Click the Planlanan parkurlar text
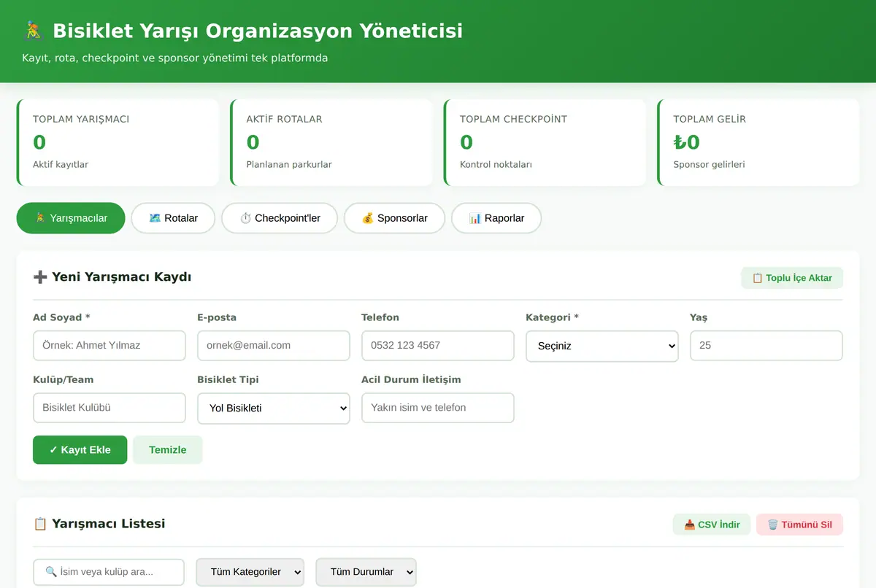The width and height of the screenshot is (876, 588). 289,165
